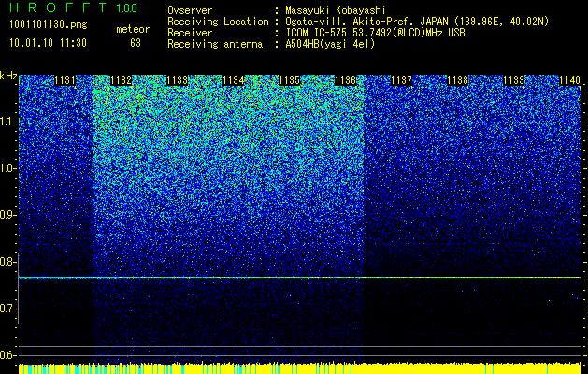Click the 1135 time marker
Image resolution: width=588 pixels, height=374 pixels.
290,80
